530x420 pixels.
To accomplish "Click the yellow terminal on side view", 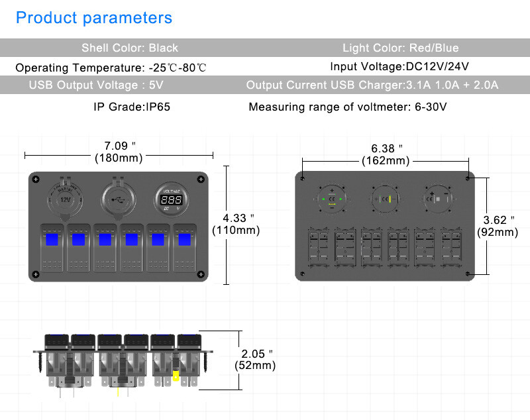I will (176, 376).
